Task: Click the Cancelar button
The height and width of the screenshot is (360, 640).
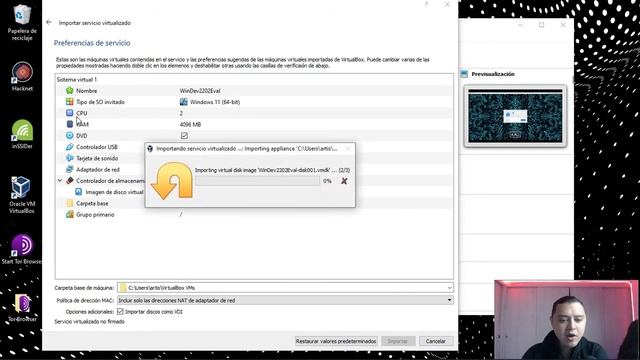Action: pyautogui.click(x=436, y=341)
